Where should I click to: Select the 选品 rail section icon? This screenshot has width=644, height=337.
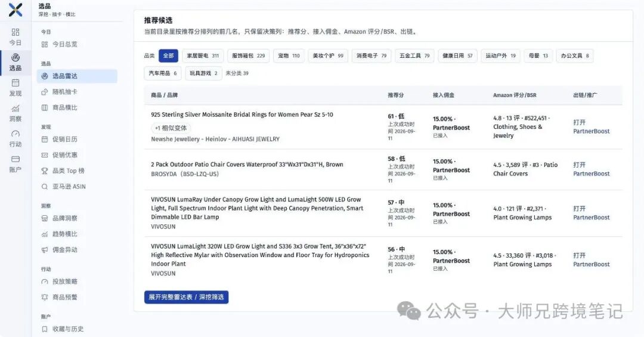pos(16,57)
